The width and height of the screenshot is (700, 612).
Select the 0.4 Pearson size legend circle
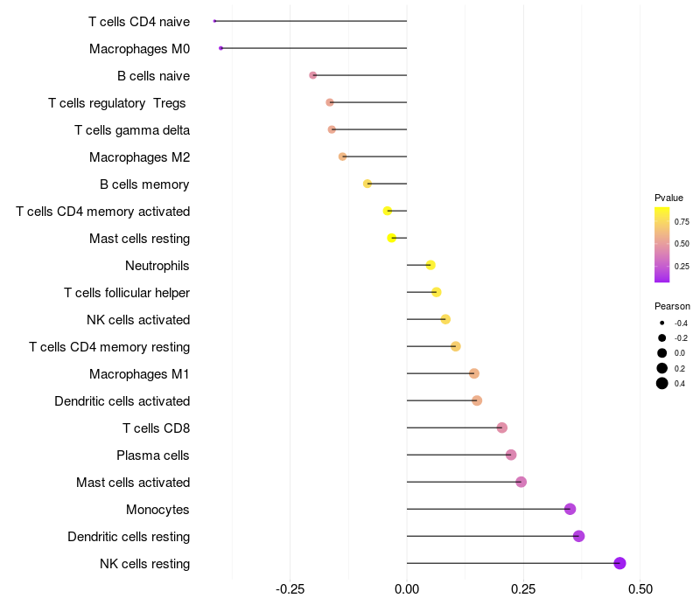coord(662,383)
